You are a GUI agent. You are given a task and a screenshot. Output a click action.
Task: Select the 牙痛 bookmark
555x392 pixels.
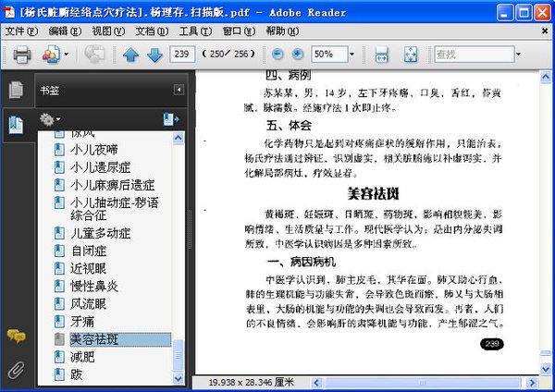pos(82,322)
